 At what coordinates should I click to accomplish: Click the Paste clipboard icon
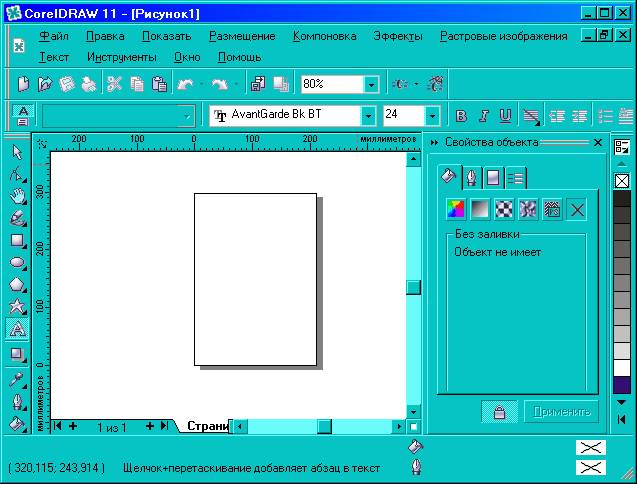pos(159,84)
